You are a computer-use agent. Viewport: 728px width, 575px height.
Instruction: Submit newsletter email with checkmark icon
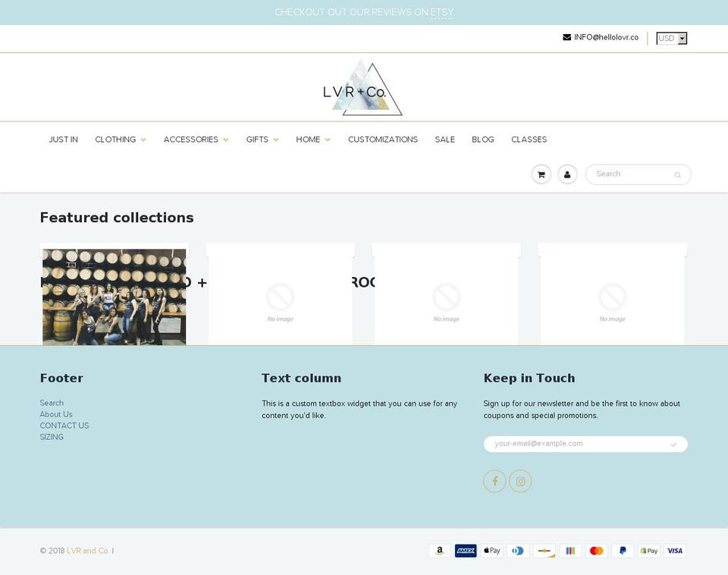pyautogui.click(x=673, y=445)
